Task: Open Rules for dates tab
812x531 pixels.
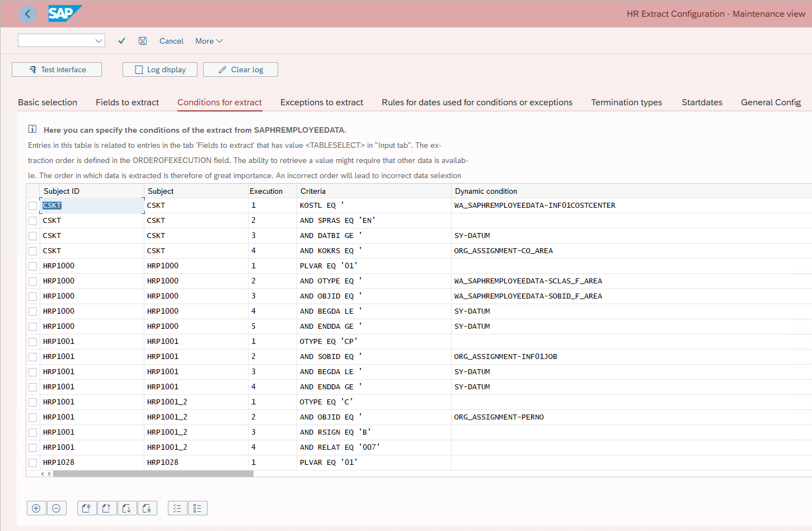Action: coord(477,102)
